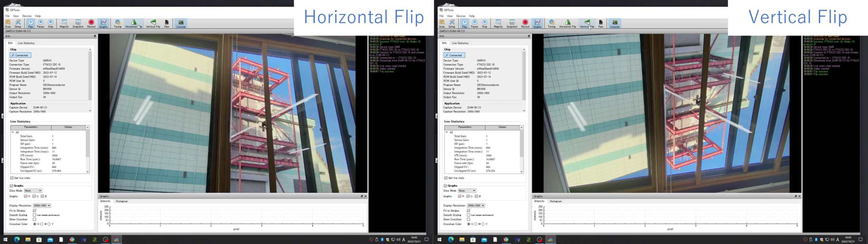The width and height of the screenshot is (868, 244).
Task: Select Magnify tool in the right ISPTune window
Action: coord(498,23)
